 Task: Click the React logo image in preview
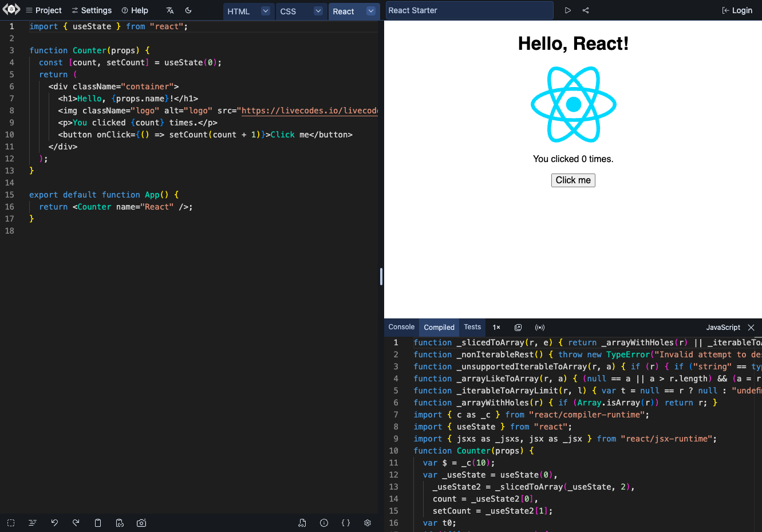(573, 104)
